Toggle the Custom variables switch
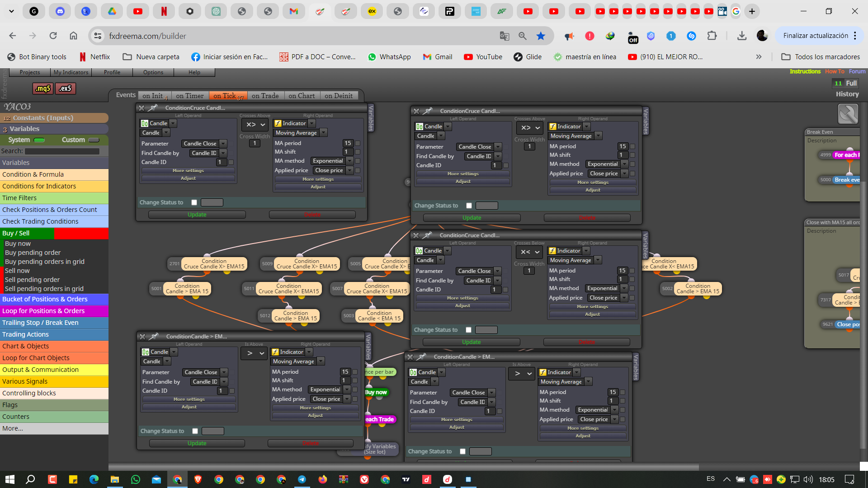 [94, 140]
